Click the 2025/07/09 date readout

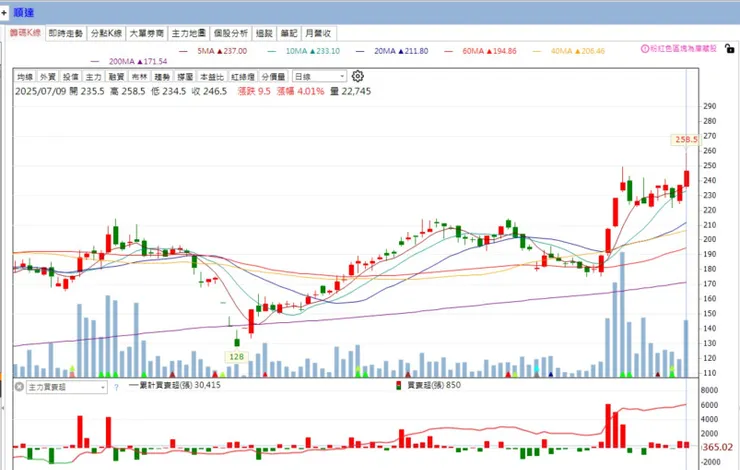coord(41,91)
